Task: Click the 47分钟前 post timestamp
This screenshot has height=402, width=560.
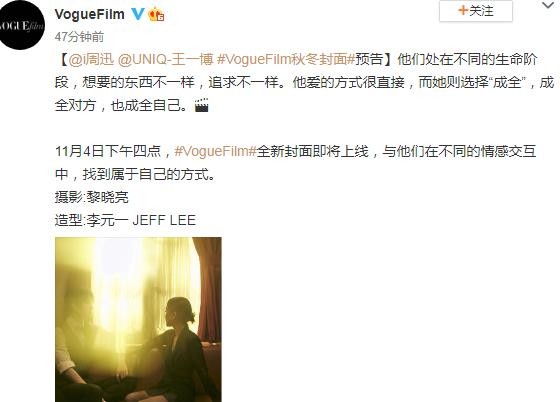Action: 79,36
